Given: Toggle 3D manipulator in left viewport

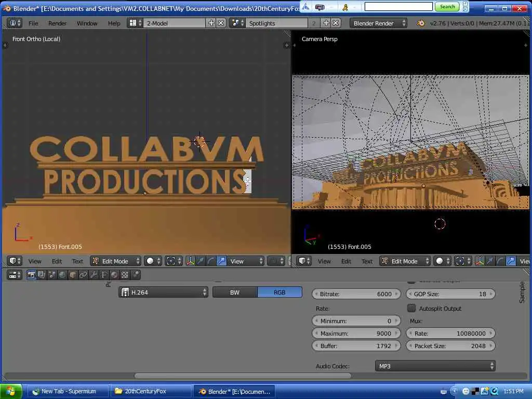Looking at the screenshot, I should 191,261.
